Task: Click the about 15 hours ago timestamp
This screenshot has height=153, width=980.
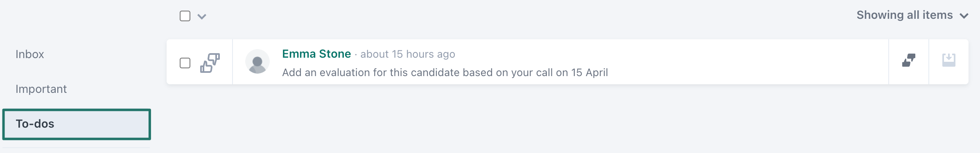Action: [408, 54]
